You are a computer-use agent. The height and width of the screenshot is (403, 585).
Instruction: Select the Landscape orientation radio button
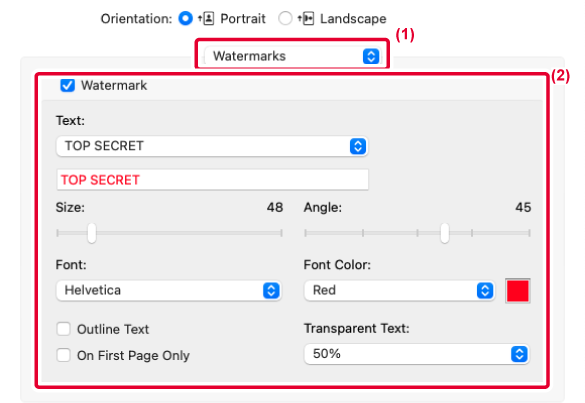285,18
